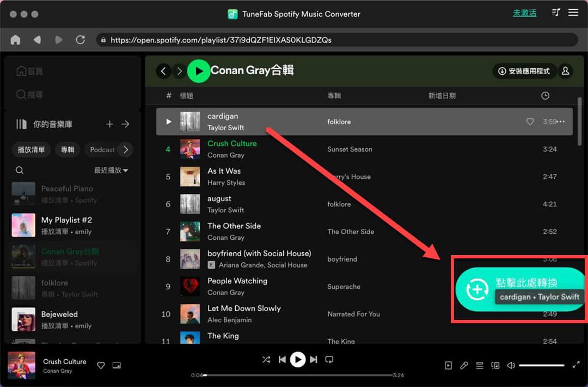The width and height of the screenshot is (588, 387).
Task: Sort by the duration clock column header
Action: [x=545, y=96]
